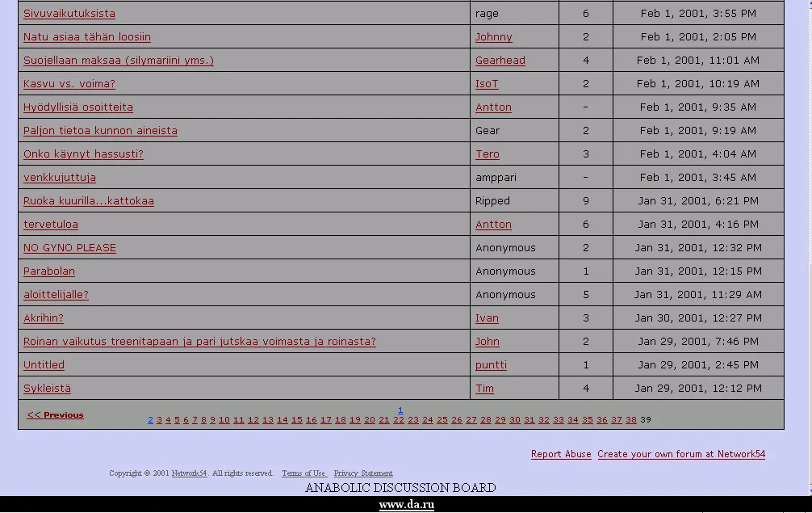Open the "Parabolan" thread
Screen dimensions: 812x513
[48, 271]
